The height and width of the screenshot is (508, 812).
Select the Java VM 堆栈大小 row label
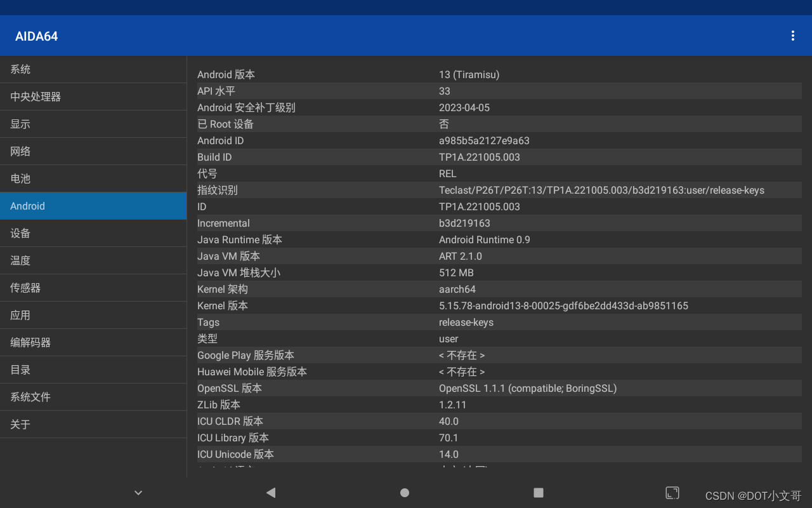pos(239,272)
